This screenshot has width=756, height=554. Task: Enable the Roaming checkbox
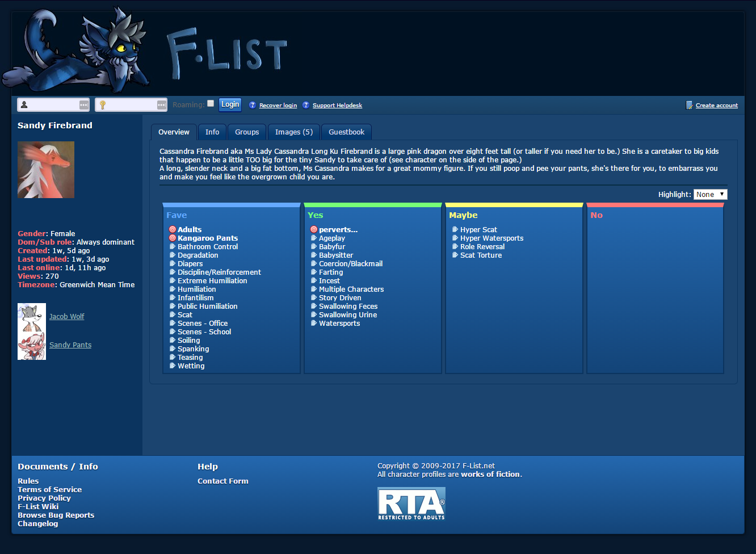tap(211, 103)
